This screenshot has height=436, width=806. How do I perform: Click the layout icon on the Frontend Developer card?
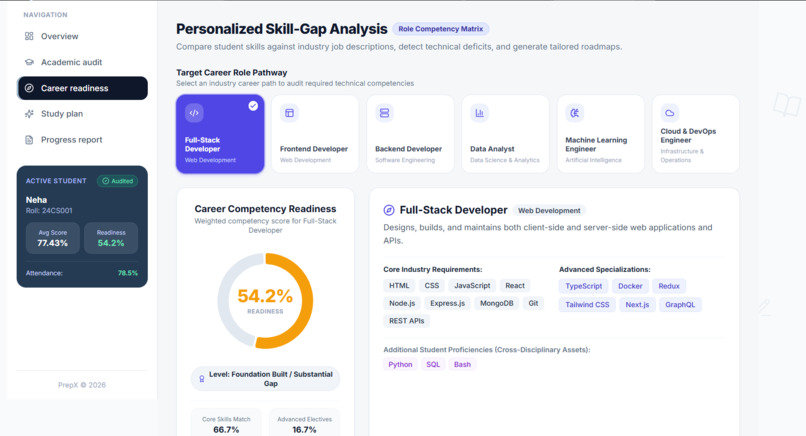point(289,113)
